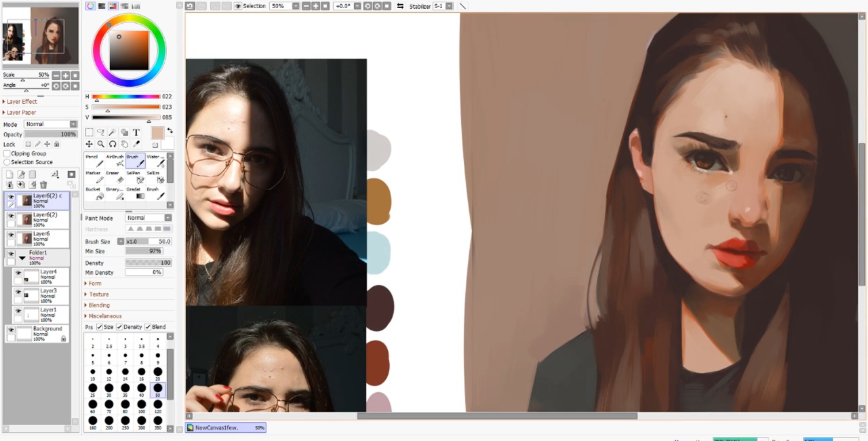Screen dimensions: 868x441
Task: Collapse the Folder1 layer group
Action: pos(22,258)
